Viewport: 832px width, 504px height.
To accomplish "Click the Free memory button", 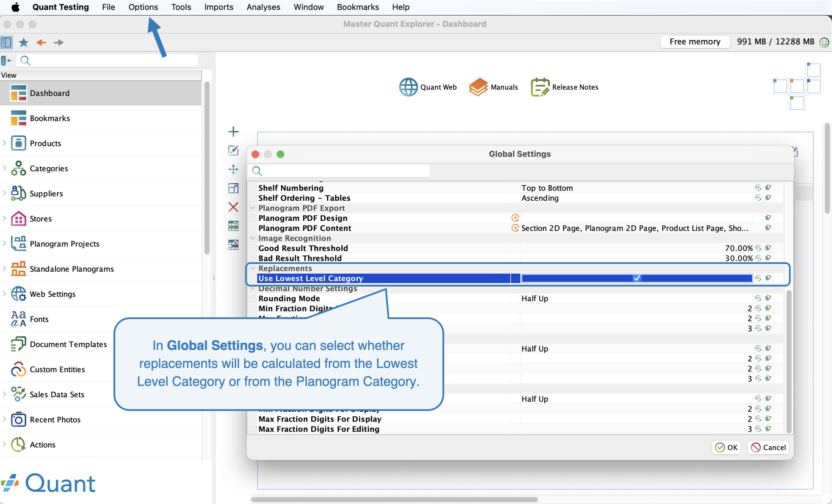I will (695, 42).
